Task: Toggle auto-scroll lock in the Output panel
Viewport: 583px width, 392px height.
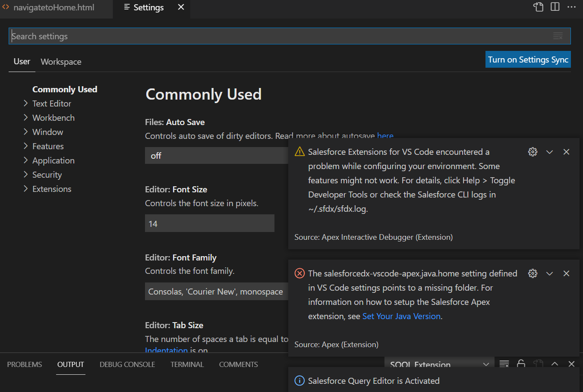Action: click(x=521, y=364)
